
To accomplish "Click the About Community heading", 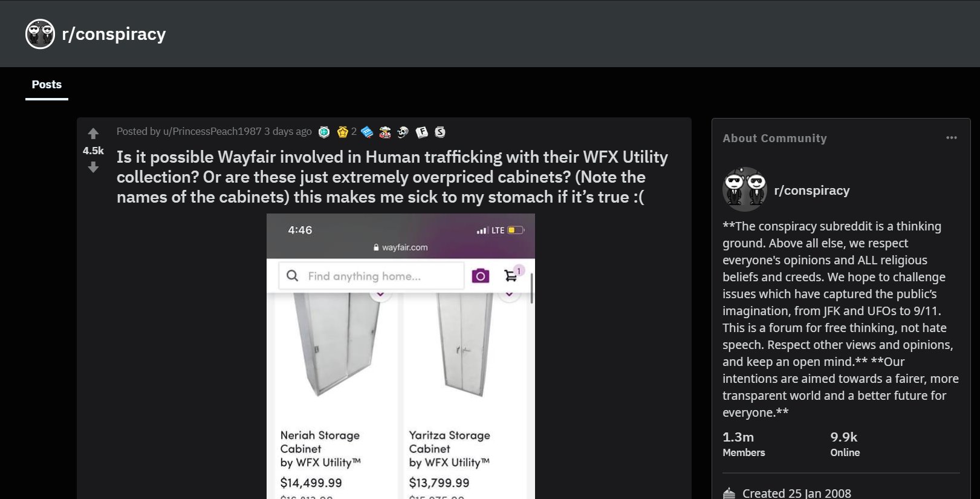I will point(774,138).
